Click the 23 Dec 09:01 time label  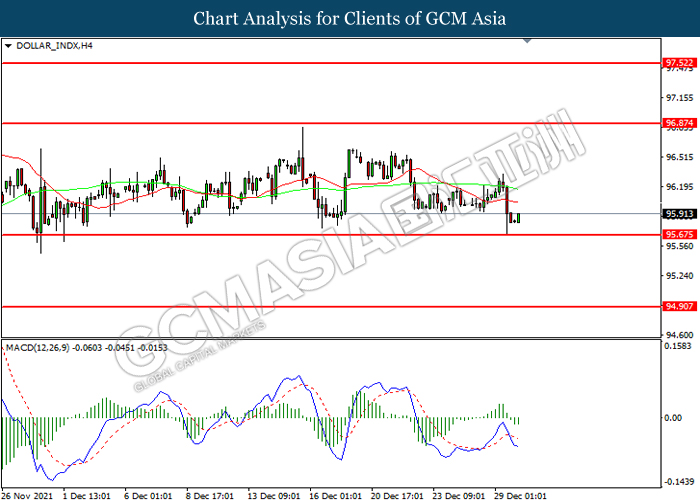[x=458, y=496]
